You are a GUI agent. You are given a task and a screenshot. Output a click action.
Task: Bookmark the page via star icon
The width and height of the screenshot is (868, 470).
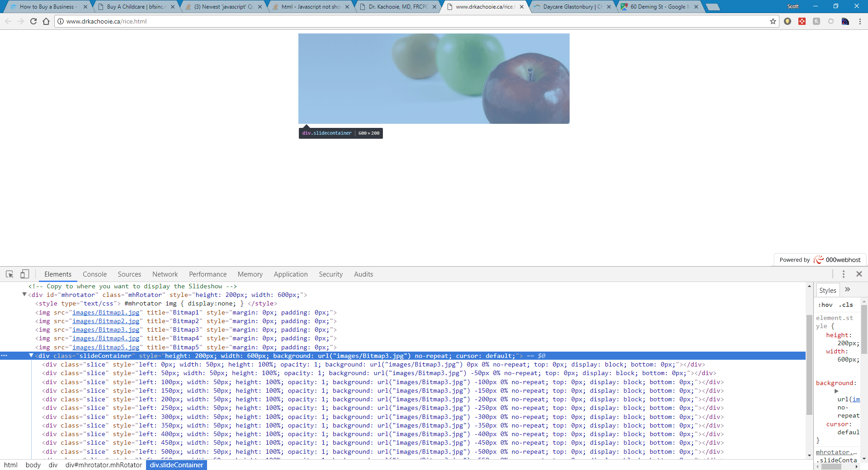coord(773,21)
